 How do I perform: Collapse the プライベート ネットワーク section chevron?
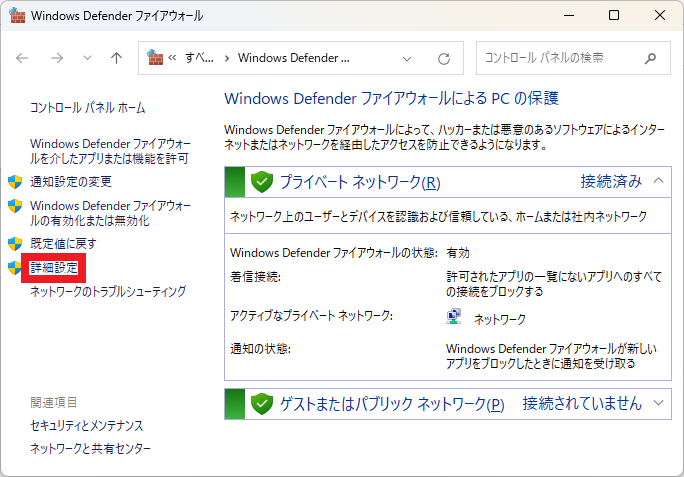click(659, 181)
